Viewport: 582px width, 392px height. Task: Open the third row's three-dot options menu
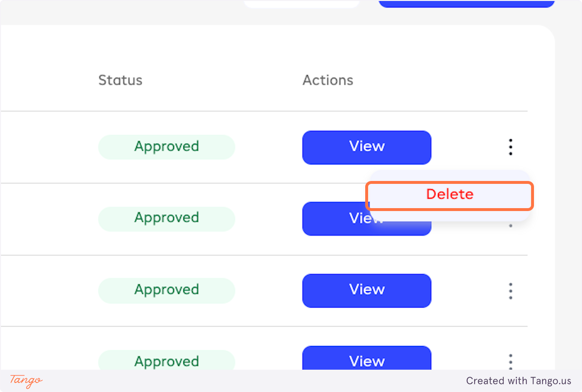[510, 291]
